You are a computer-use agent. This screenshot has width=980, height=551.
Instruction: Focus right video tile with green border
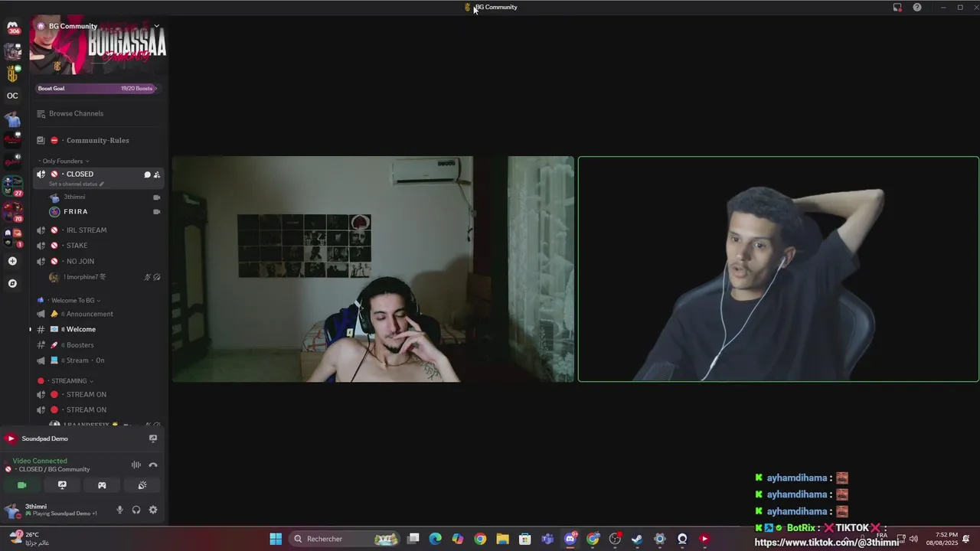[778, 269]
